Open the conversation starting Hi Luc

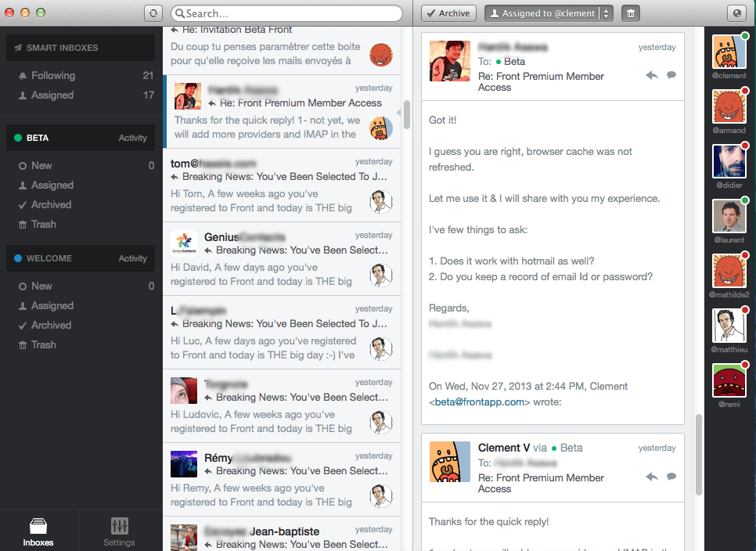pyautogui.click(x=282, y=333)
